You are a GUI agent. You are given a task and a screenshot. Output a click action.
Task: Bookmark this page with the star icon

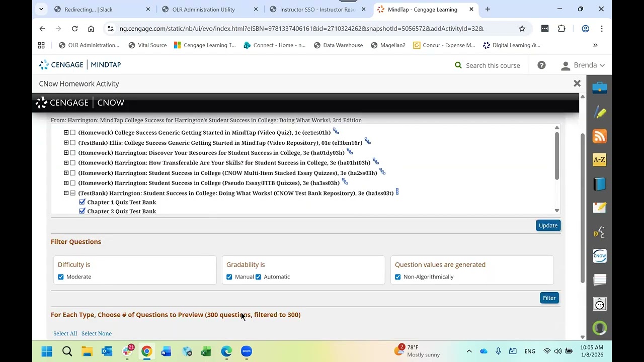(522, 29)
